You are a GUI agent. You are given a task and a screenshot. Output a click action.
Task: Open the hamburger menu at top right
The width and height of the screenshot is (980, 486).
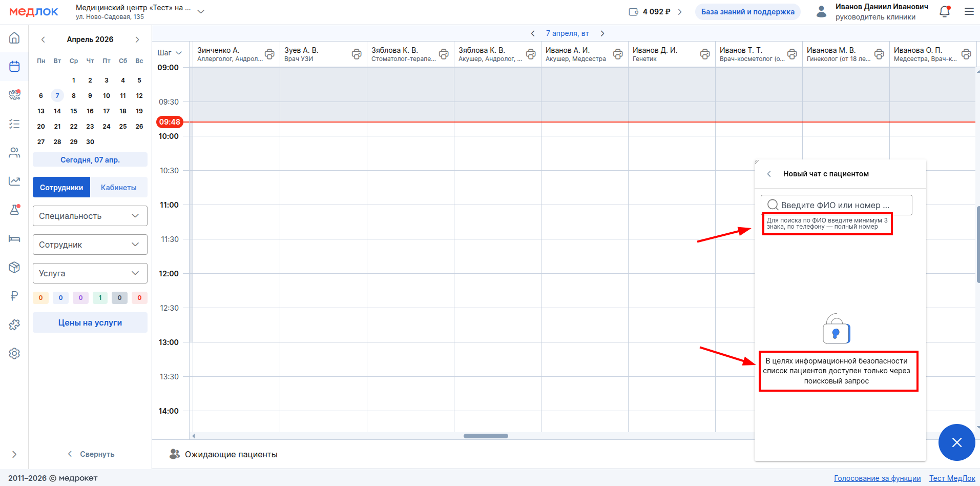pyautogui.click(x=969, y=11)
